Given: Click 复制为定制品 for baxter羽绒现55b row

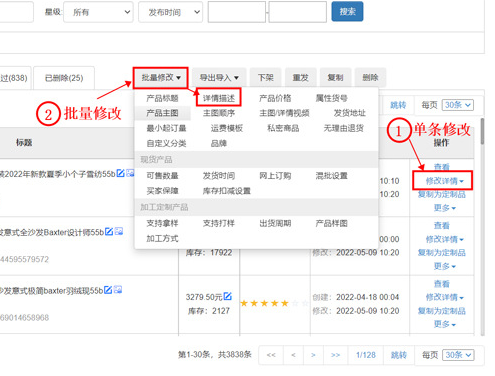Looking at the screenshot, I should tap(441, 311).
